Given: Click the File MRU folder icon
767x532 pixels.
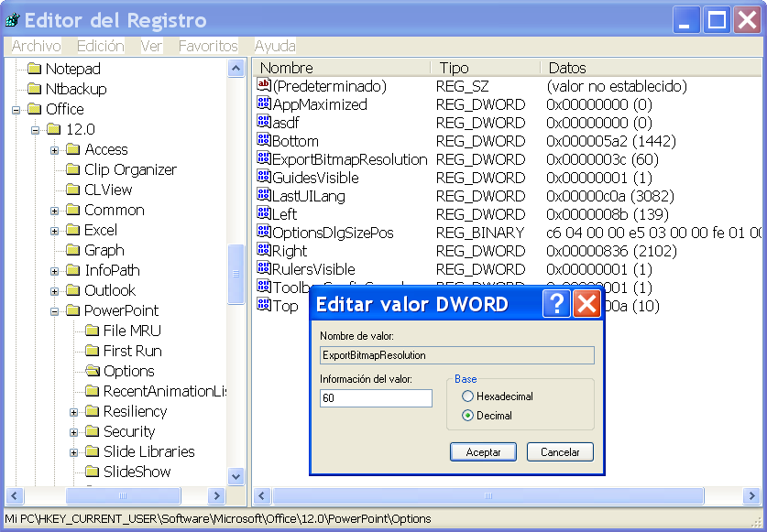Looking at the screenshot, I should 92,331.
